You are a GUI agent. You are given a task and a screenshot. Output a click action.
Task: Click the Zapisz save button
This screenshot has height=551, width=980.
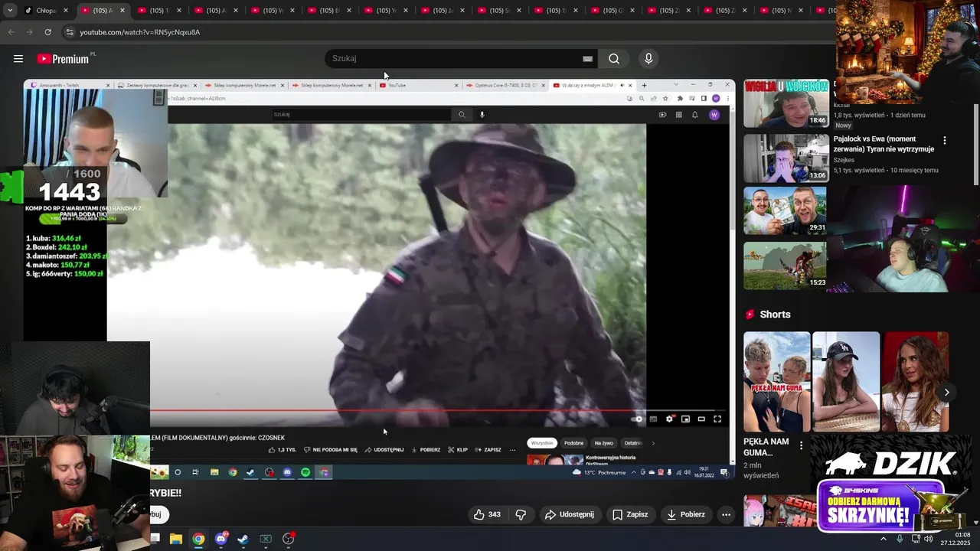pyautogui.click(x=630, y=514)
